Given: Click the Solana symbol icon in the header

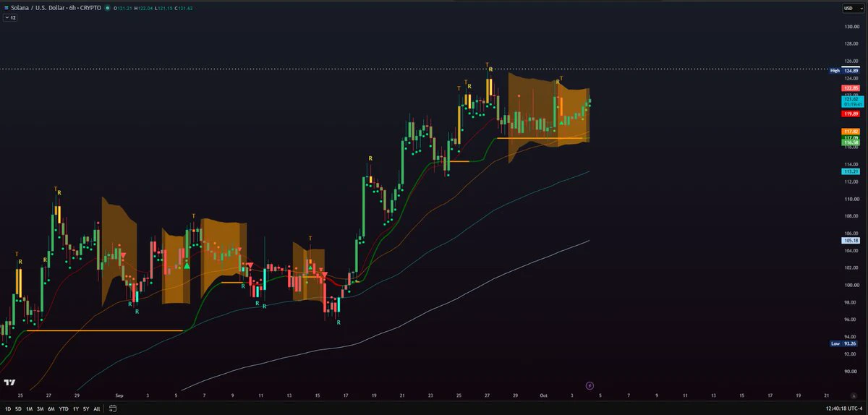Looking at the screenshot, I should click(5, 7).
